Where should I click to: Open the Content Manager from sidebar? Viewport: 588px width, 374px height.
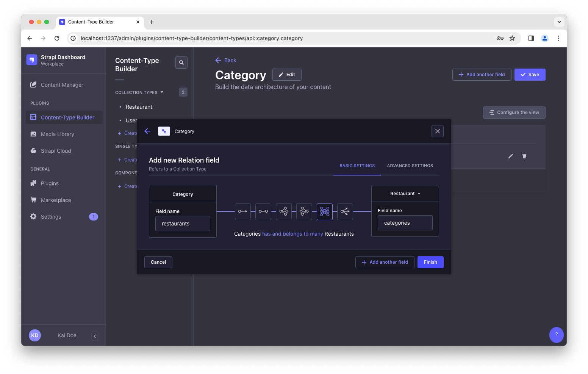tap(62, 85)
